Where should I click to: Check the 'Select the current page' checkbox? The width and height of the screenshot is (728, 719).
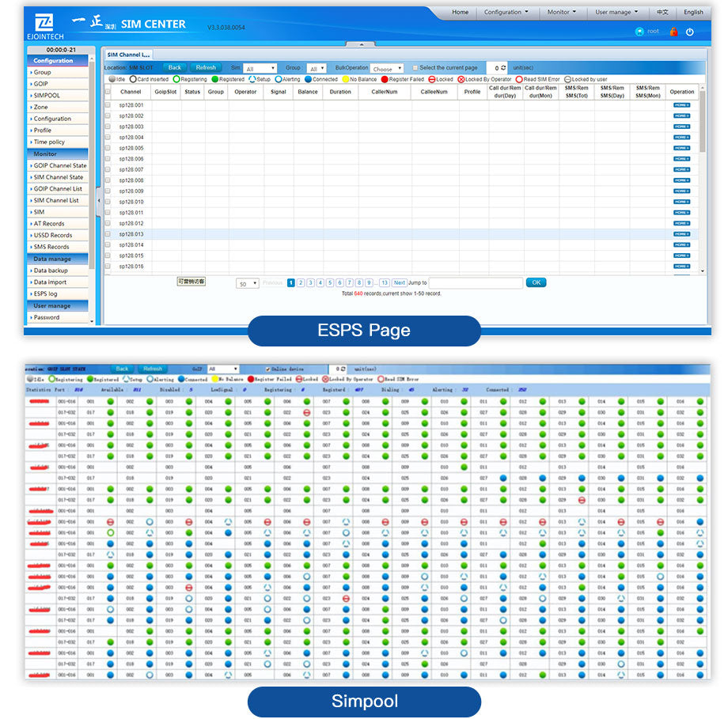point(415,68)
